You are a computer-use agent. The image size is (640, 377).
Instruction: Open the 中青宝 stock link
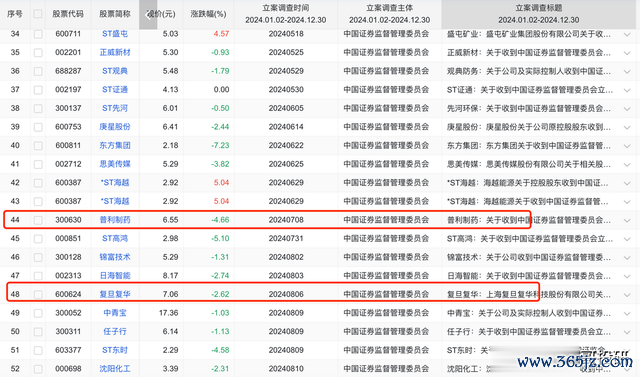click(x=115, y=313)
